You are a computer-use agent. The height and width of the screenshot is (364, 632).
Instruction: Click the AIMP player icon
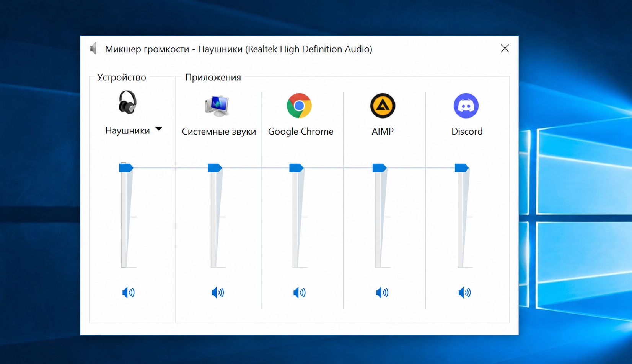point(383,106)
